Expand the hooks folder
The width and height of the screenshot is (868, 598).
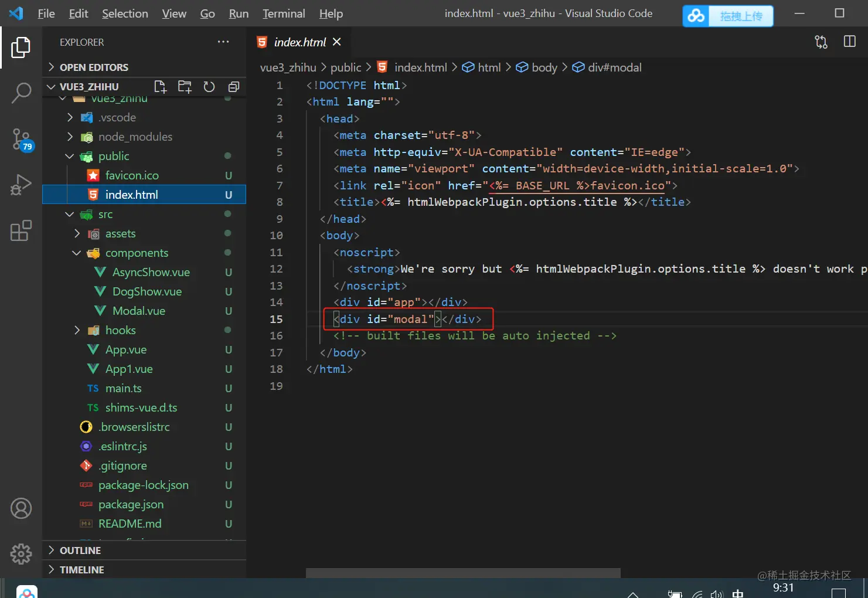(144, 330)
